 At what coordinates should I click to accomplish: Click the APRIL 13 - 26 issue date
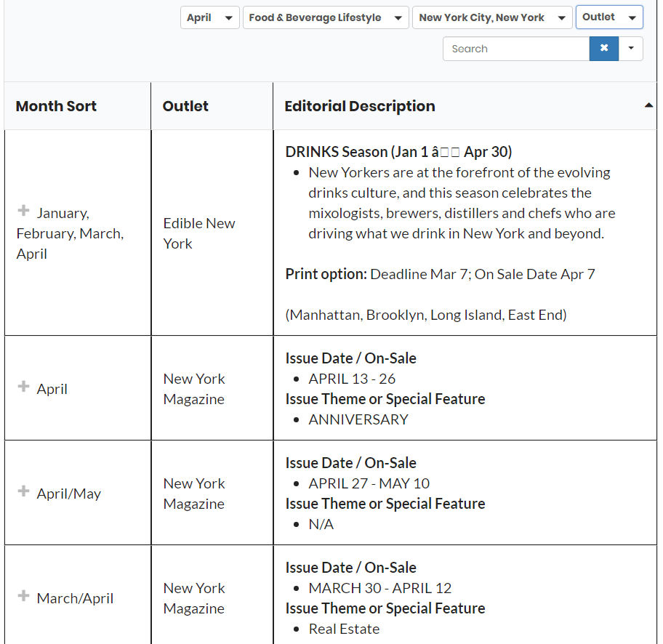[352, 379]
